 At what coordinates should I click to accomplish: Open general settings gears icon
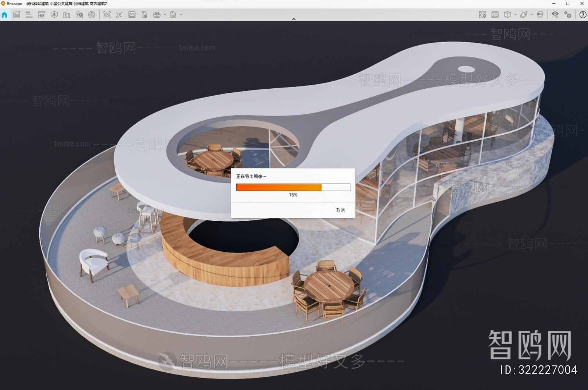pos(568,15)
